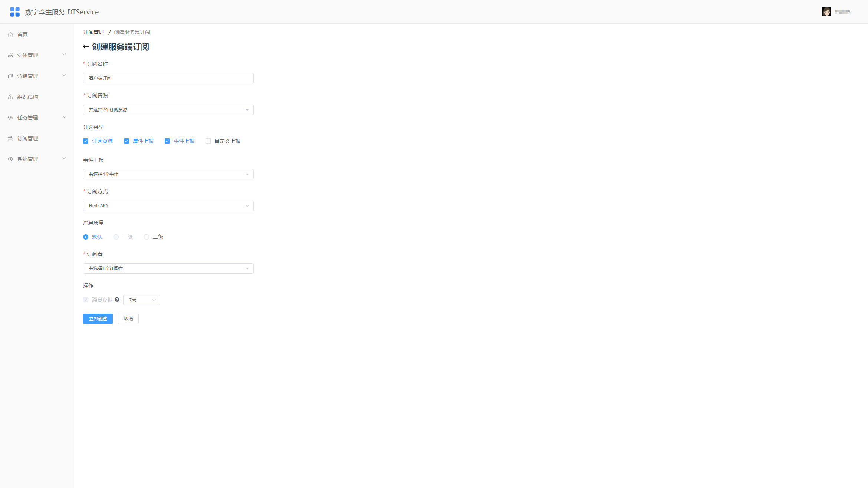868x488 pixels.
Task: Open the 订阅方式 RedisMQ dropdown
Action: click(x=168, y=206)
